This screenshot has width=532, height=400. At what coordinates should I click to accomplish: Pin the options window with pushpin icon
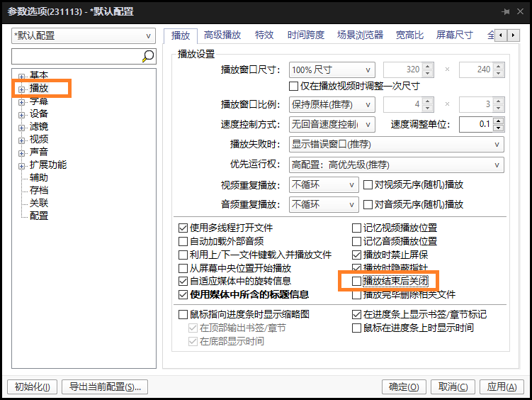(x=506, y=11)
